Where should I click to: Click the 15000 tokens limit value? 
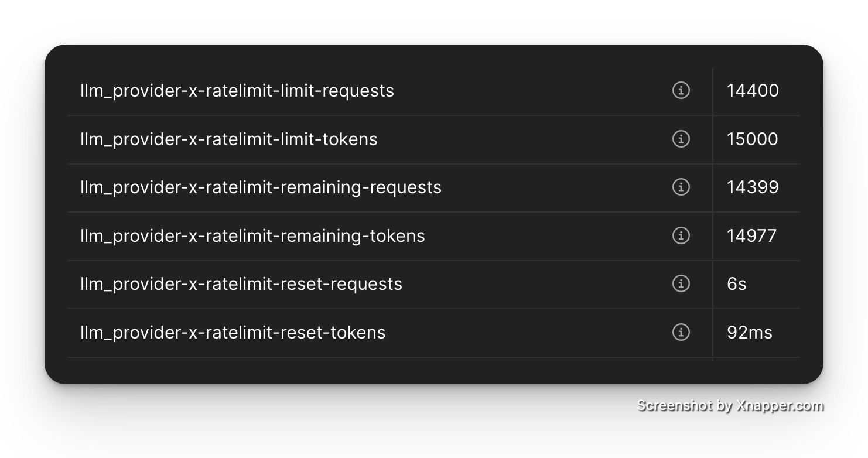coord(752,139)
